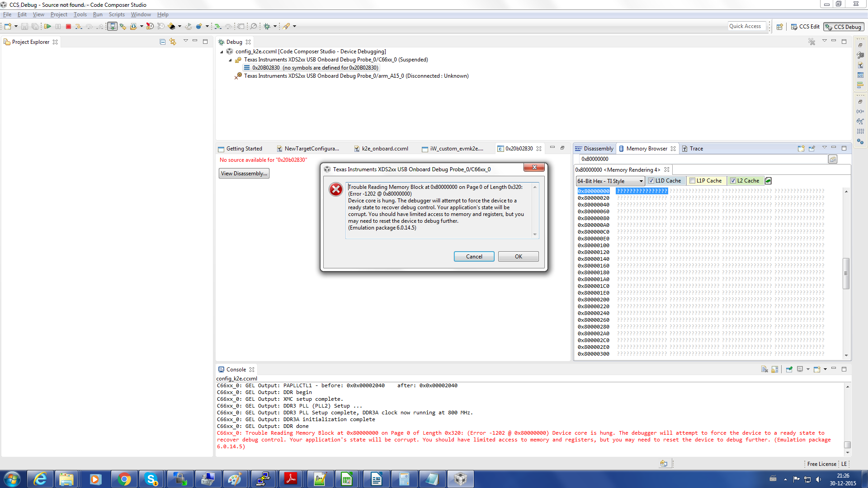Collapse the C66xx_0 debug probe node
The image size is (868, 488).
coord(230,60)
